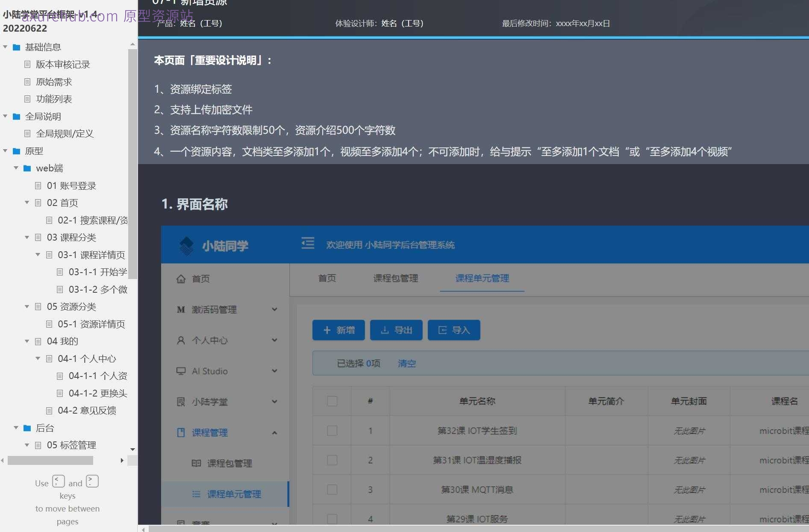This screenshot has height=532, width=809.
Task: Check the checkbox for 第30课 MQTT消息
Action: [332, 489]
